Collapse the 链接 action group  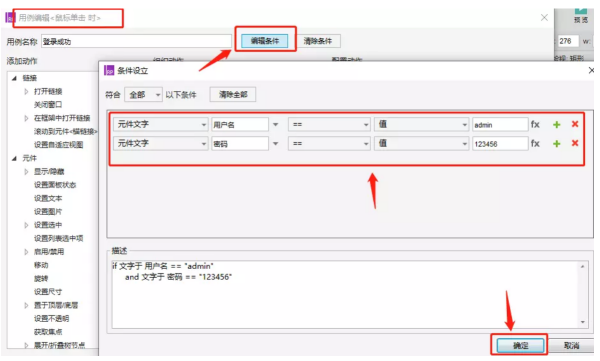[x=14, y=78]
